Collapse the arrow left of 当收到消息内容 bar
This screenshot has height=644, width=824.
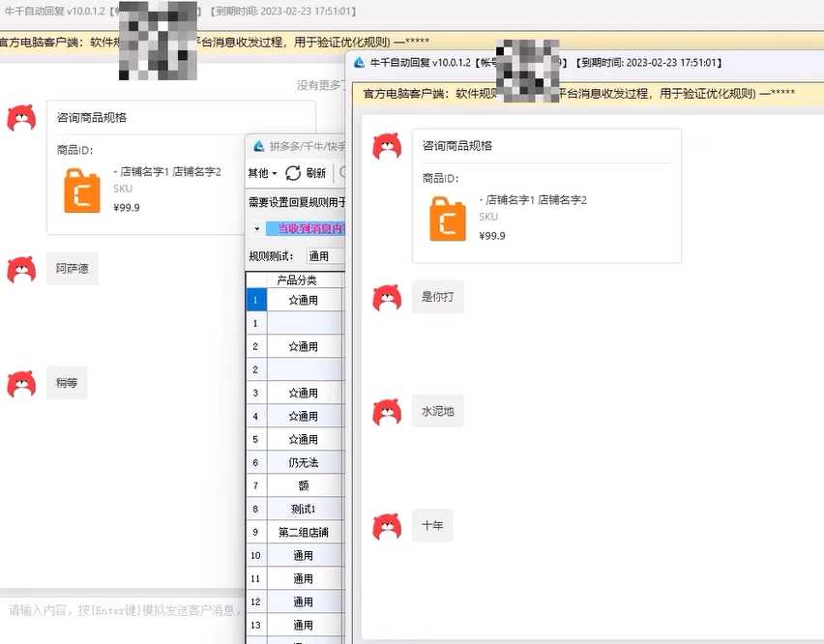256,229
